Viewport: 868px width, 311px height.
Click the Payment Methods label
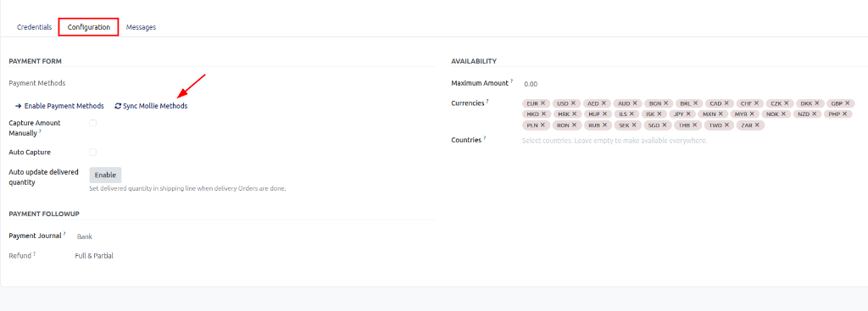tap(37, 83)
